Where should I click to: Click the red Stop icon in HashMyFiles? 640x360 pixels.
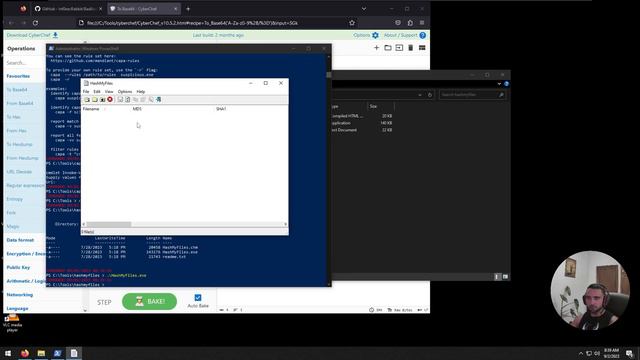110,100
